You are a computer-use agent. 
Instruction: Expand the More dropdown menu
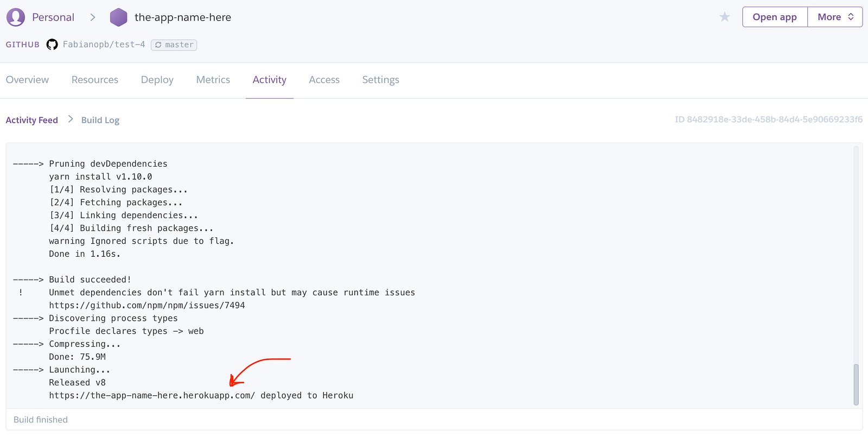pos(835,17)
